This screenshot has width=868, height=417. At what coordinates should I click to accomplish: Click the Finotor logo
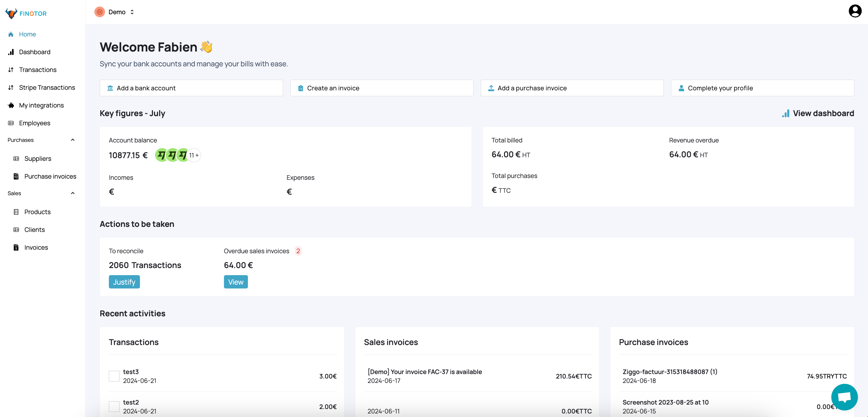pos(26,14)
